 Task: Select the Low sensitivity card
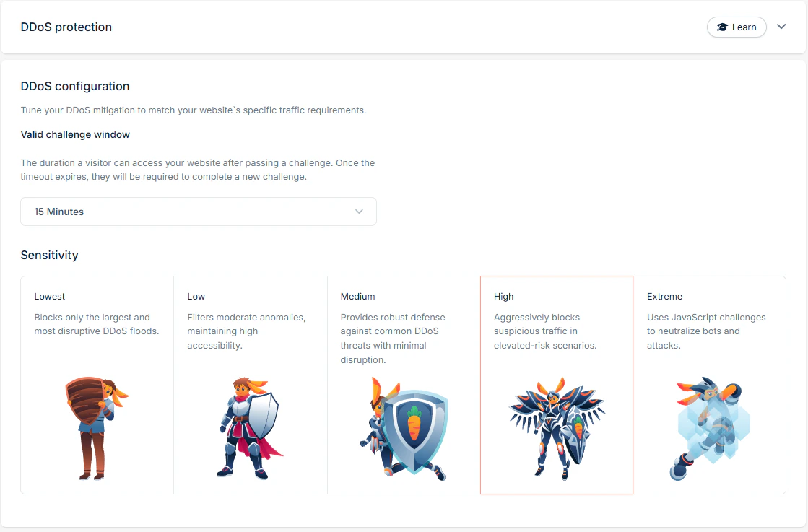251,385
